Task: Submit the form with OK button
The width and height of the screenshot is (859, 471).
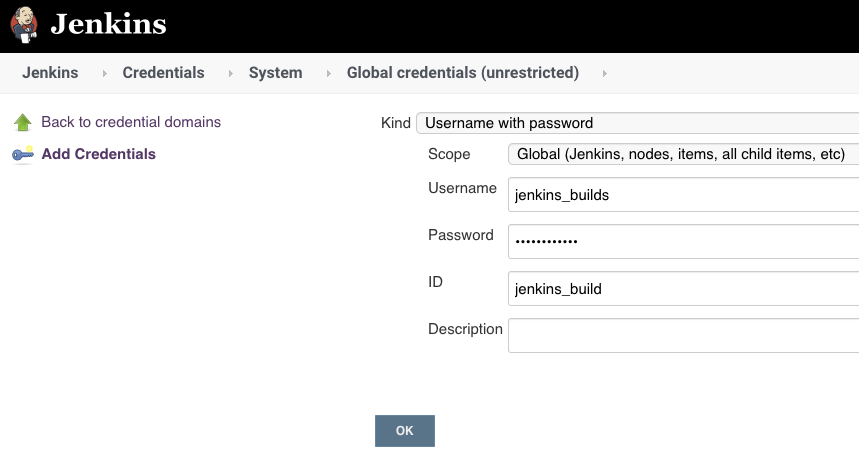Action: click(x=405, y=431)
